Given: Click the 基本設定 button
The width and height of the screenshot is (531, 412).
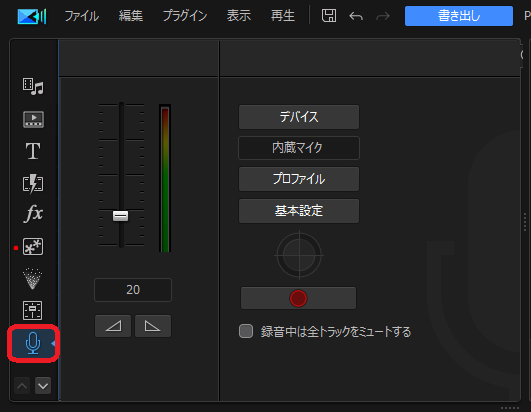Looking at the screenshot, I should coord(299,211).
